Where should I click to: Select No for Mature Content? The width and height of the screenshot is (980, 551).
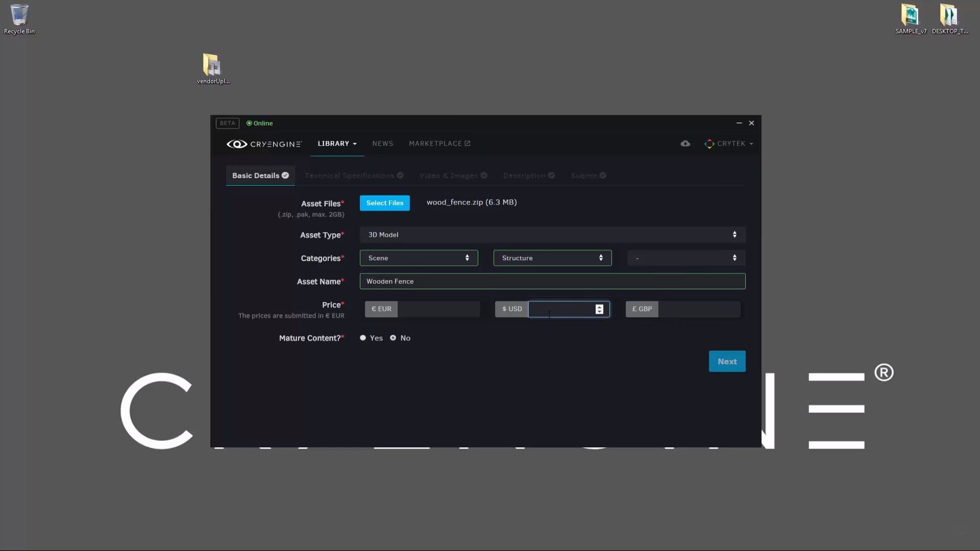(x=393, y=337)
